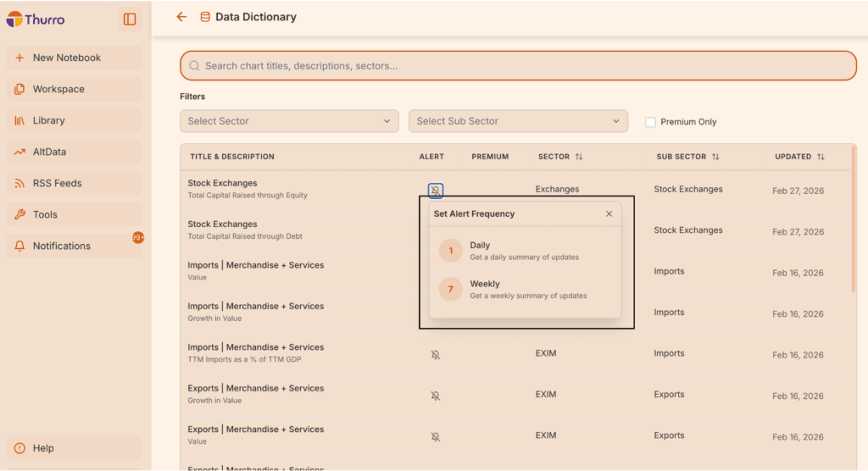Click the Workspace sidebar icon
This screenshot has height=471, width=868.
pos(20,89)
